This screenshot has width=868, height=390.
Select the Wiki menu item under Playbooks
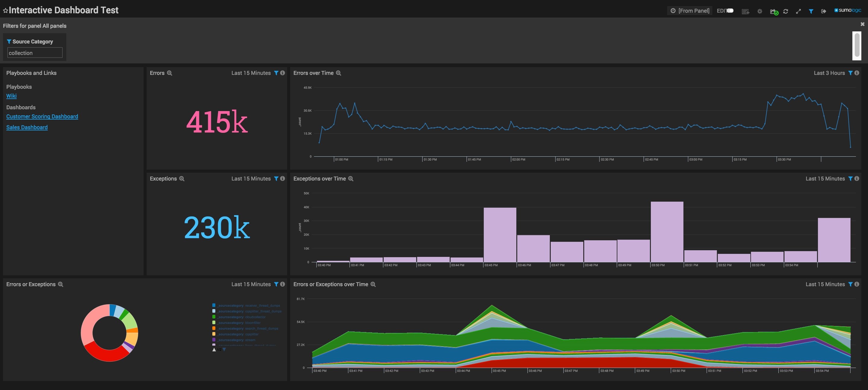(11, 96)
